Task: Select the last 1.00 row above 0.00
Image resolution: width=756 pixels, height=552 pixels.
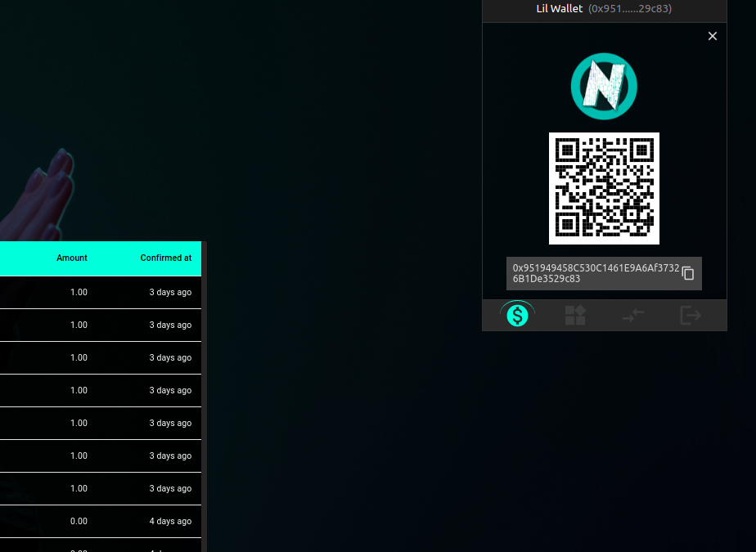Action: 98,488
